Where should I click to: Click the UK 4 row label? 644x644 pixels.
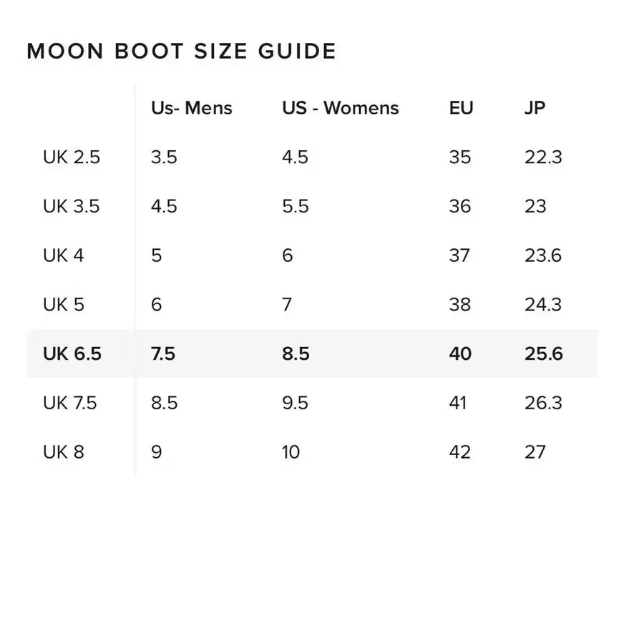(x=64, y=255)
